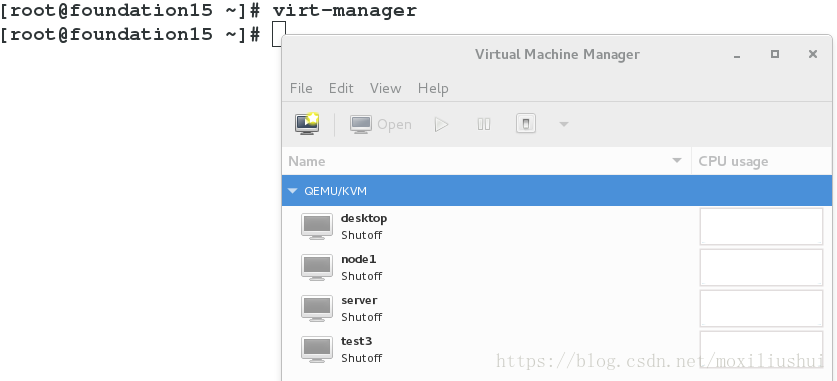Click Shutoff status under server

[x=361, y=318]
